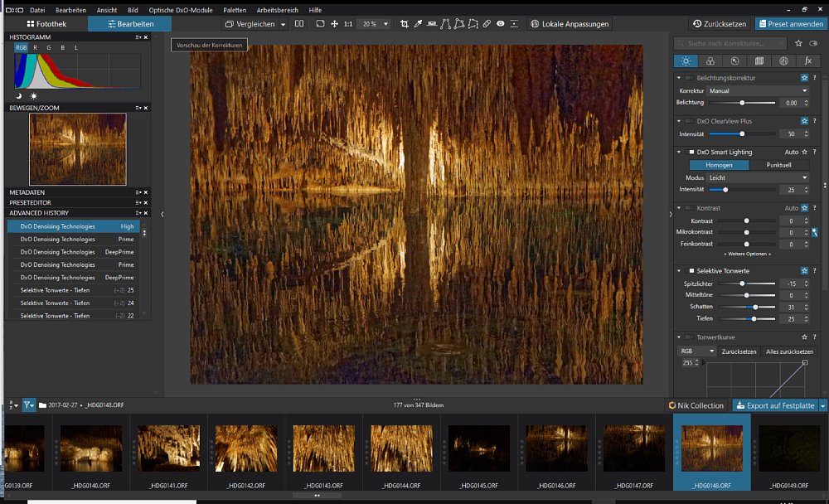Screen dimensions: 829x504
Task: Open the Optische DxO-Module menu
Action: pos(182,9)
